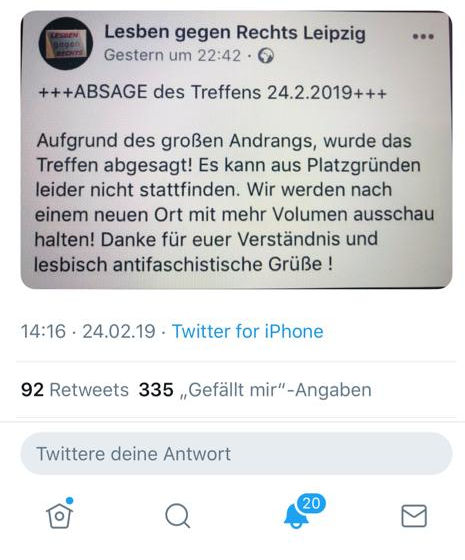Tap the globe public visibility icon
This screenshot has height=560, width=465.
[x=266, y=56]
